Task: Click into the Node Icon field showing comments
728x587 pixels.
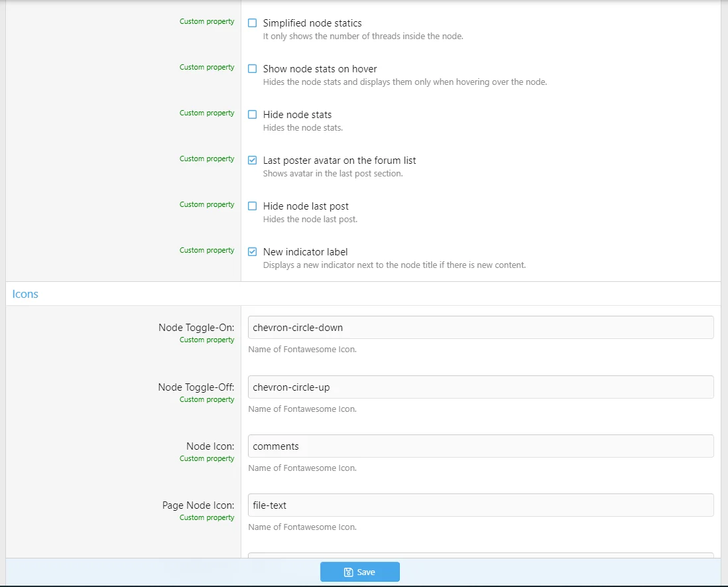Action: click(480, 446)
